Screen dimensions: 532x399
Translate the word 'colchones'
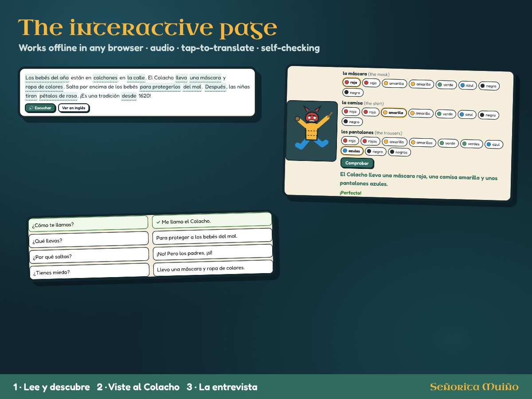pyautogui.click(x=106, y=78)
